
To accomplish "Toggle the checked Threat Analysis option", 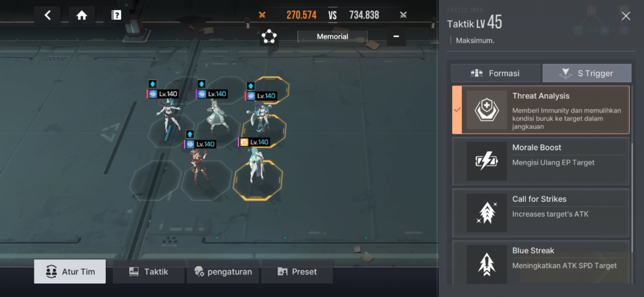I will (541, 110).
